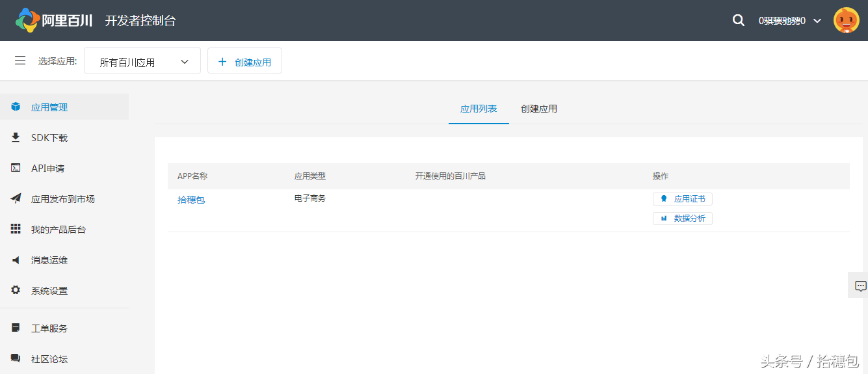This screenshot has width=868, height=374.
Task: Open SDK下载 in the sidebar
Action: pyautogui.click(x=64, y=137)
